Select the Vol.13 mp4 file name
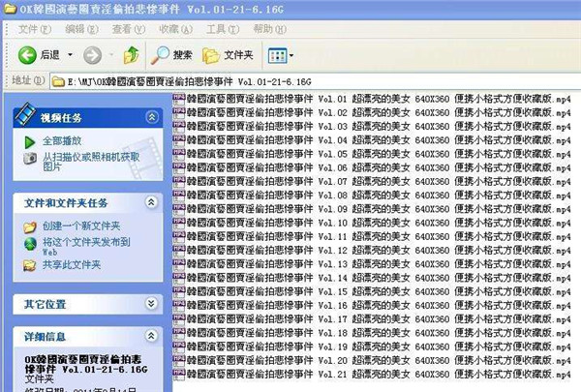This screenshot has width=581, height=392. 379,264
